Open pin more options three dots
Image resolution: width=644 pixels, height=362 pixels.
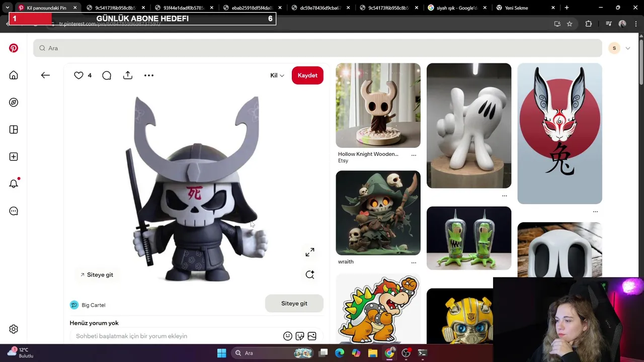coord(149,75)
